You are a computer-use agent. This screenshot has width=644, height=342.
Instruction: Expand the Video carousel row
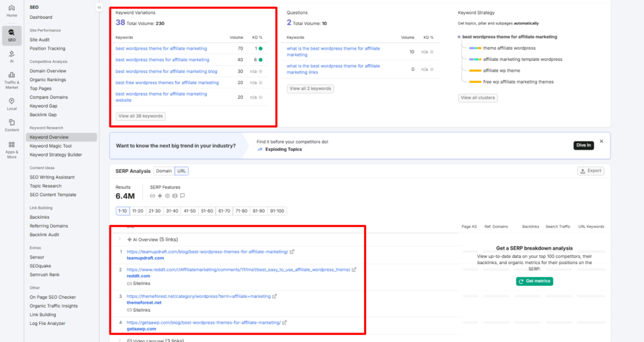[x=120, y=340]
